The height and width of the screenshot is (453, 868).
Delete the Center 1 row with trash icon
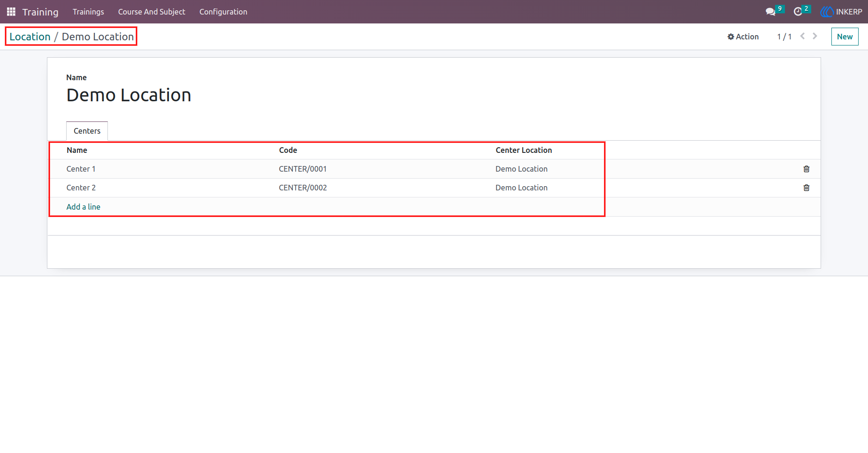coord(807,169)
